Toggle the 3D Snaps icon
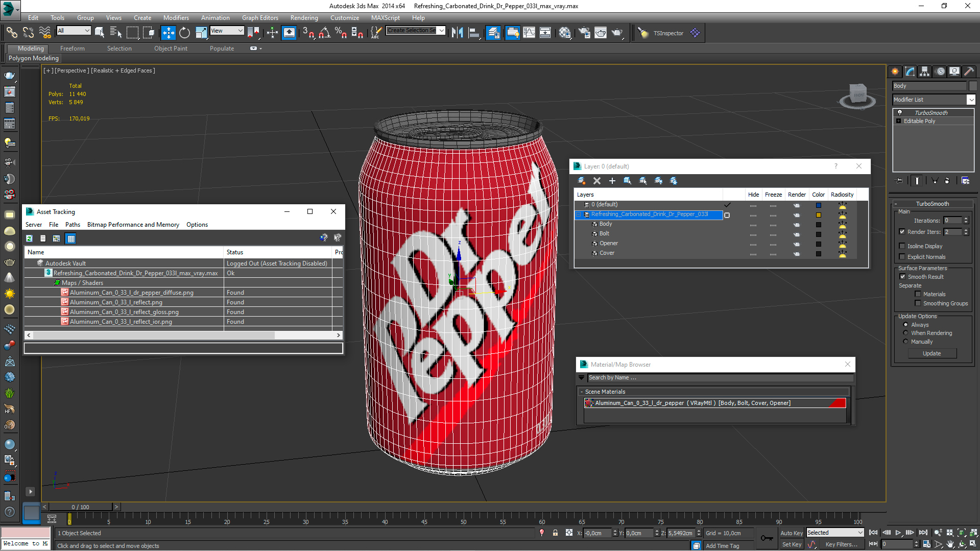980x551 pixels. [308, 33]
